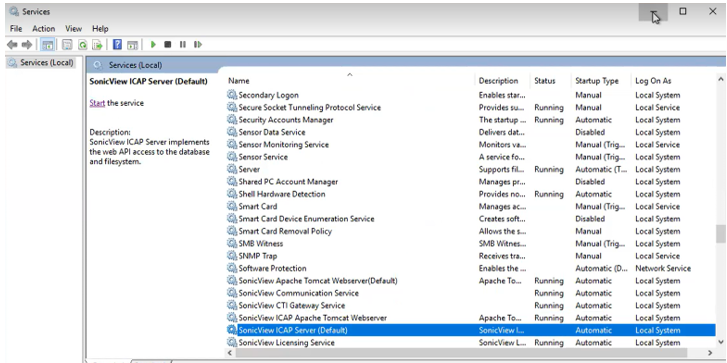Click highlighted SonicView ICAP Server (Default) row
727x363 pixels.
coord(471,330)
